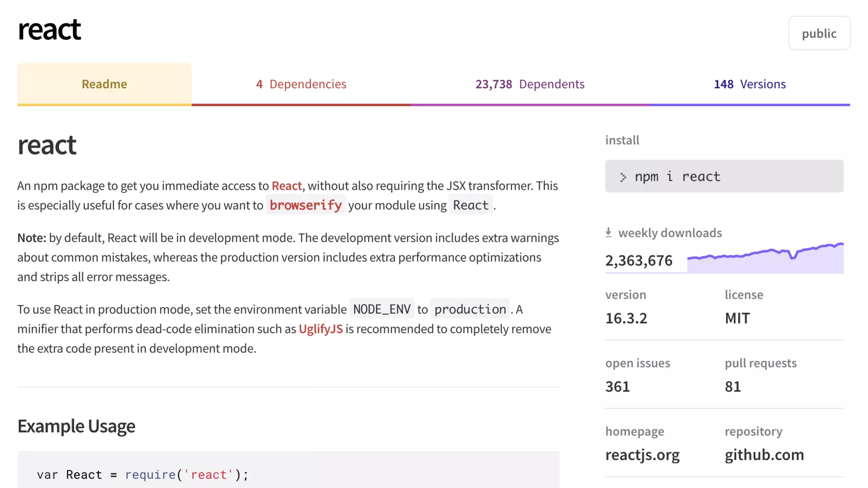Viewport: 868px width, 488px height.
Task: Click the react page title heading
Action: [49, 30]
